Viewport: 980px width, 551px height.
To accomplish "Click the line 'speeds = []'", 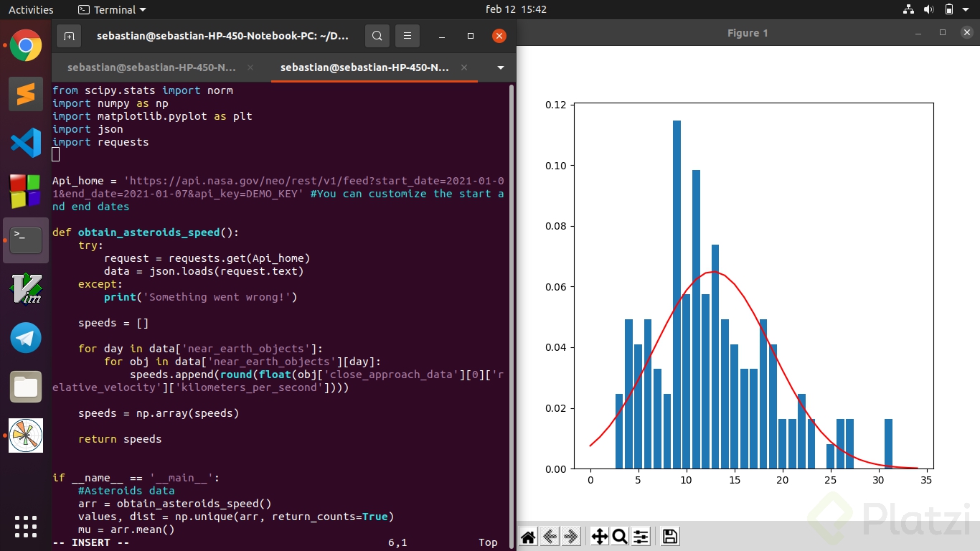I will tap(113, 323).
